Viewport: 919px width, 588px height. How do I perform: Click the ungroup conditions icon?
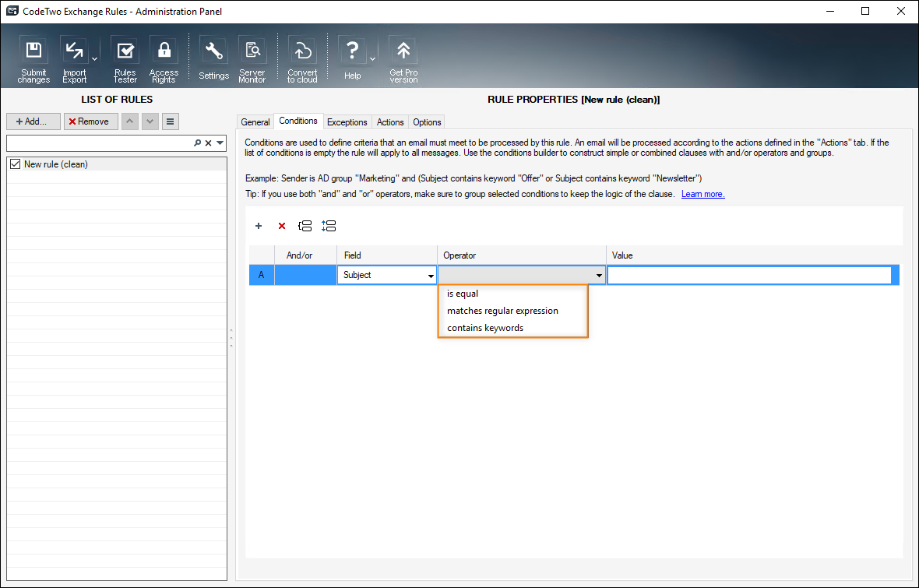coord(329,226)
